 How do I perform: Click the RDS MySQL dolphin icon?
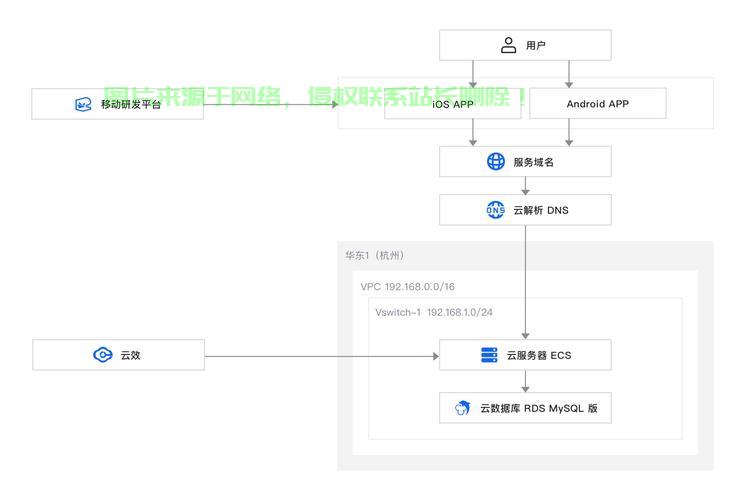tap(462, 408)
